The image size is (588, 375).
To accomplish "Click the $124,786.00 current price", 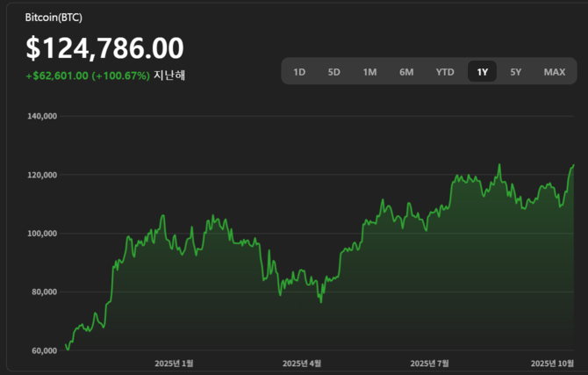I will pos(104,47).
